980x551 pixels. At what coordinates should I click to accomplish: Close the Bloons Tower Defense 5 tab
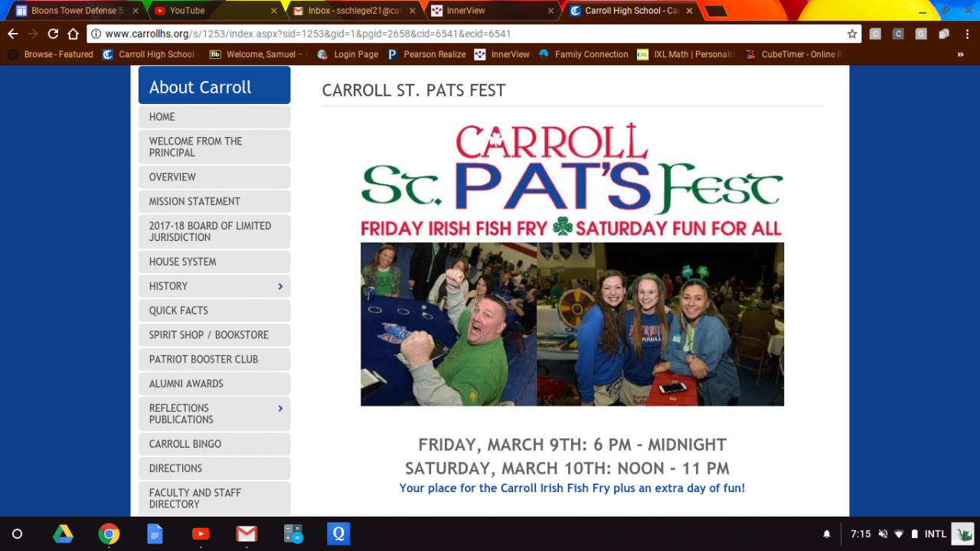pyautogui.click(x=136, y=11)
